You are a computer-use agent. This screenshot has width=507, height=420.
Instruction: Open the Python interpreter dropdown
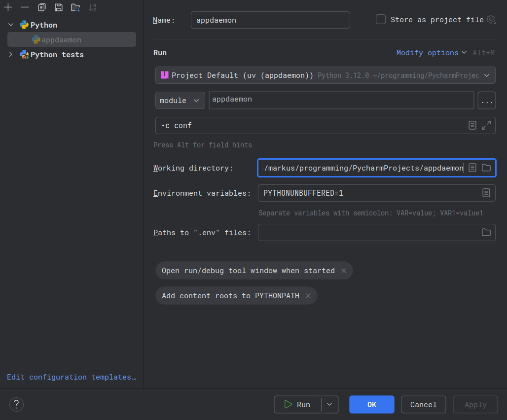pos(326,75)
